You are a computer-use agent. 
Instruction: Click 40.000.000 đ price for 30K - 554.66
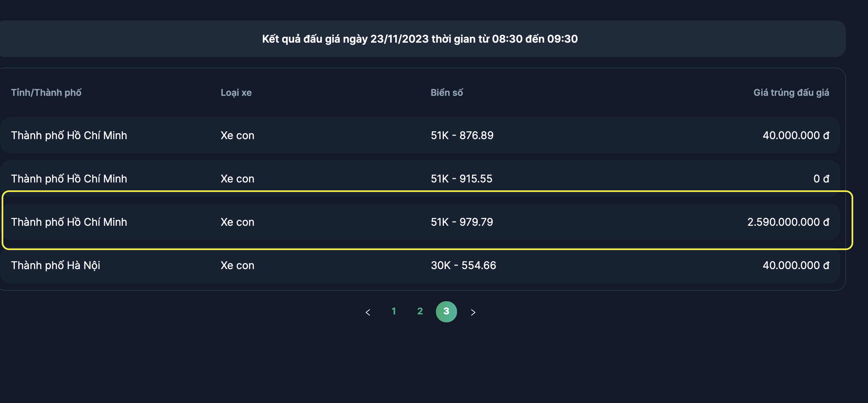coord(795,265)
